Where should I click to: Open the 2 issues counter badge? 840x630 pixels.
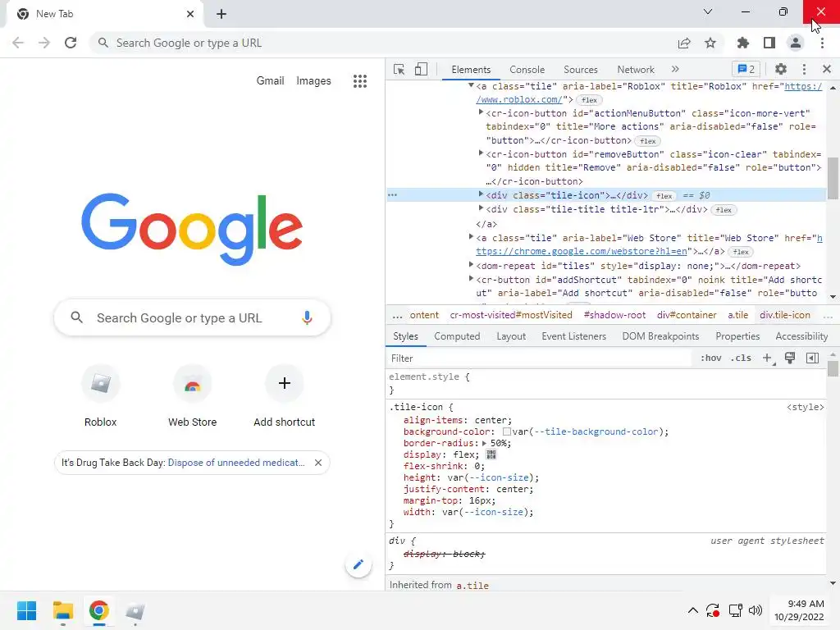(746, 69)
